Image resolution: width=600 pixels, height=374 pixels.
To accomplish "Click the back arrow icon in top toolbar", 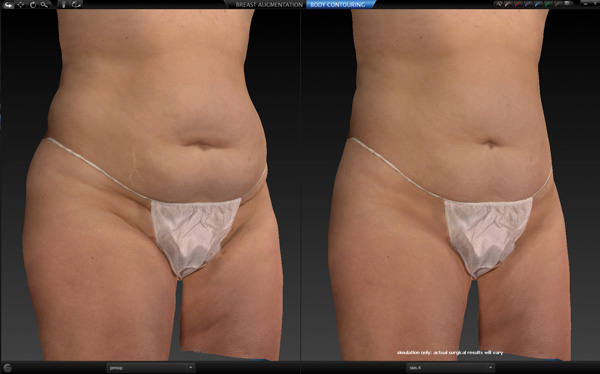I will [8, 5].
